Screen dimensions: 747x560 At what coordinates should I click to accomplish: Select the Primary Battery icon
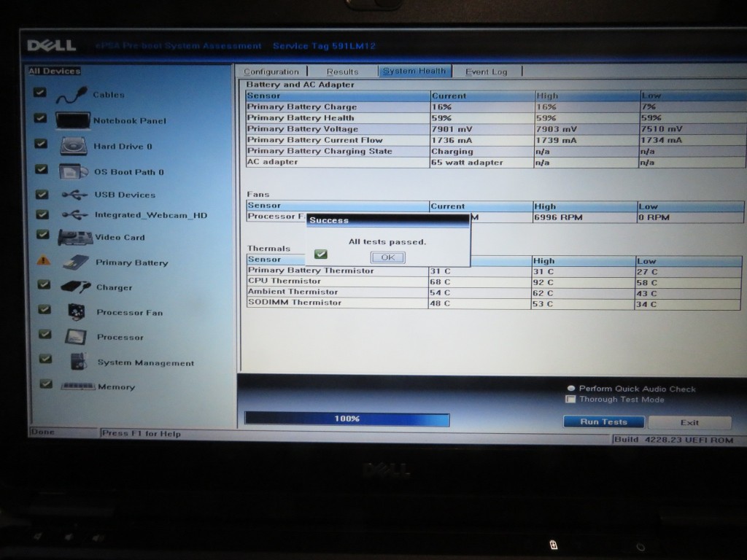(x=76, y=262)
